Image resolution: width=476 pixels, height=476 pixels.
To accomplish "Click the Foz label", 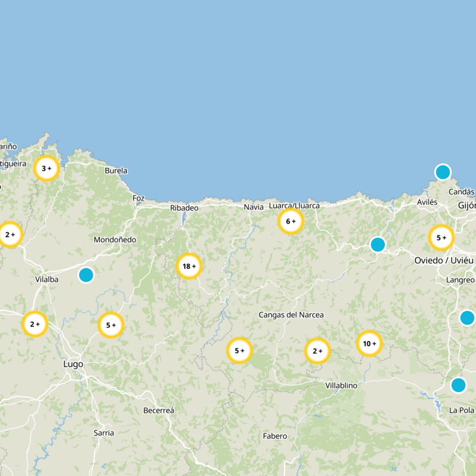I will (x=139, y=198).
